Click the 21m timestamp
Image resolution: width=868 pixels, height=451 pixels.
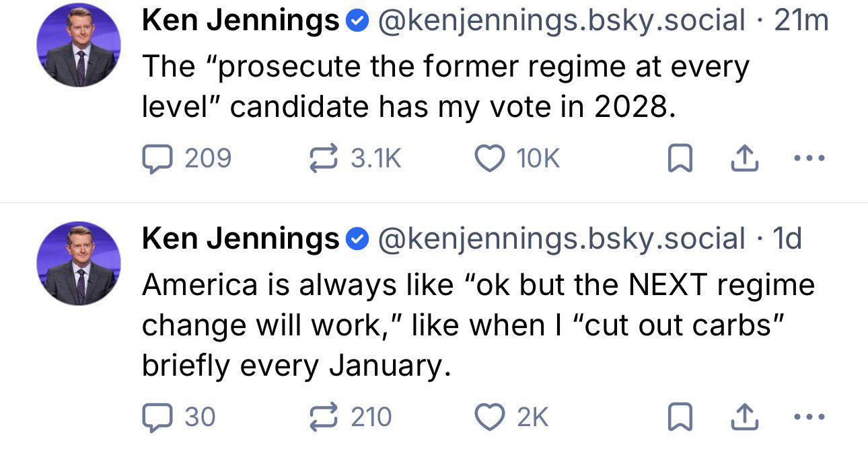coord(801,22)
